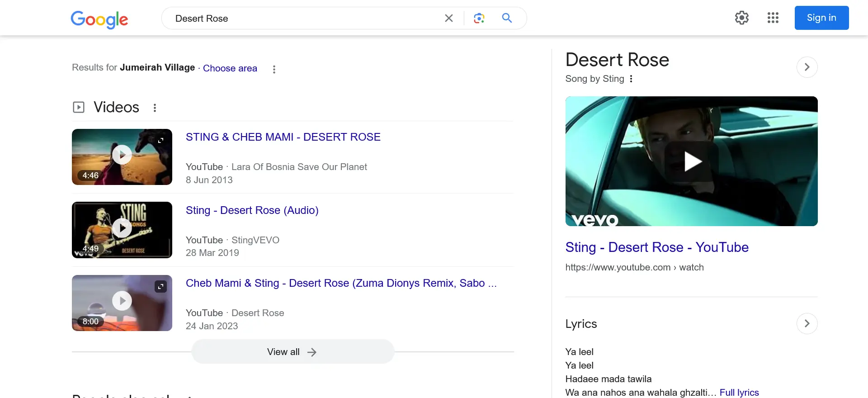The image size is (868, 398).
Task: Click the Jumeirah Village location text
Action: 157,67
